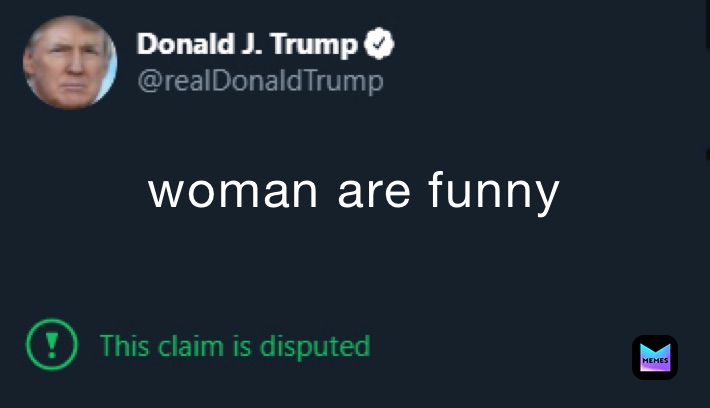710x408 pixels.
Task: Click the word 'claim' in the notice
Action: coord(189,346)
